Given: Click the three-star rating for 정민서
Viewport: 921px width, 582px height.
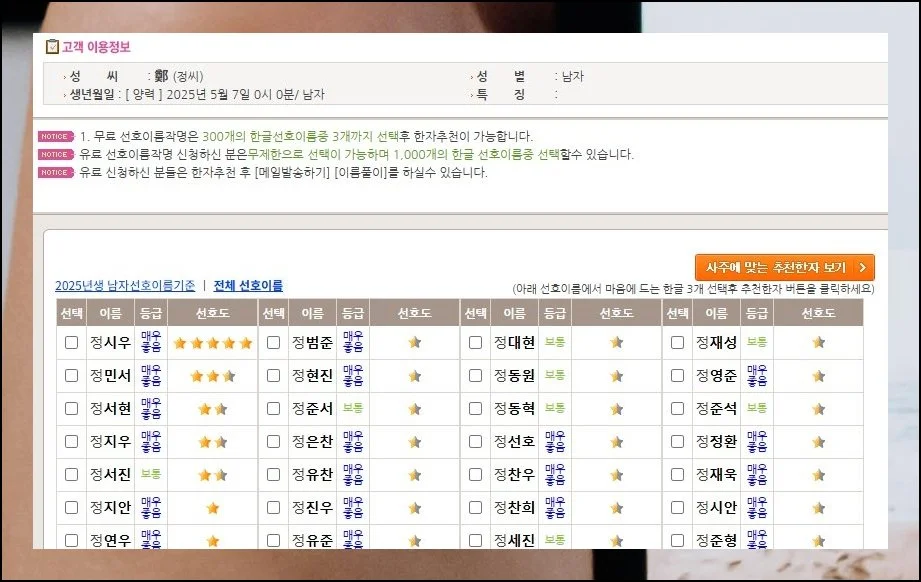Looking at the screenshot, I should point(212,376).
